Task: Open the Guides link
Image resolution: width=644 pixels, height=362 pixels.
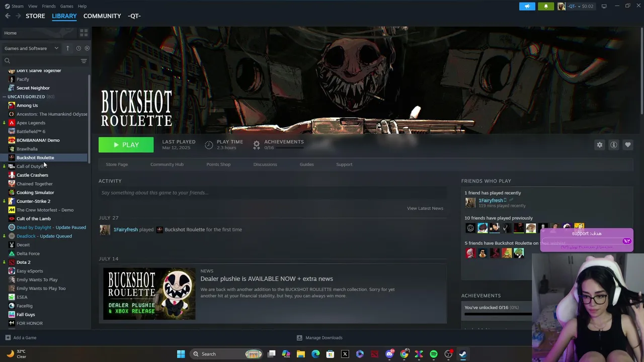Action: pyautogui.click(x=306, y=164)
